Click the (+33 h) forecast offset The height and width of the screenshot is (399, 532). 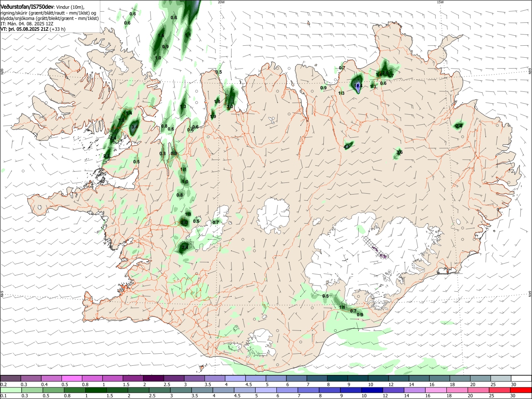coord(57,29)
